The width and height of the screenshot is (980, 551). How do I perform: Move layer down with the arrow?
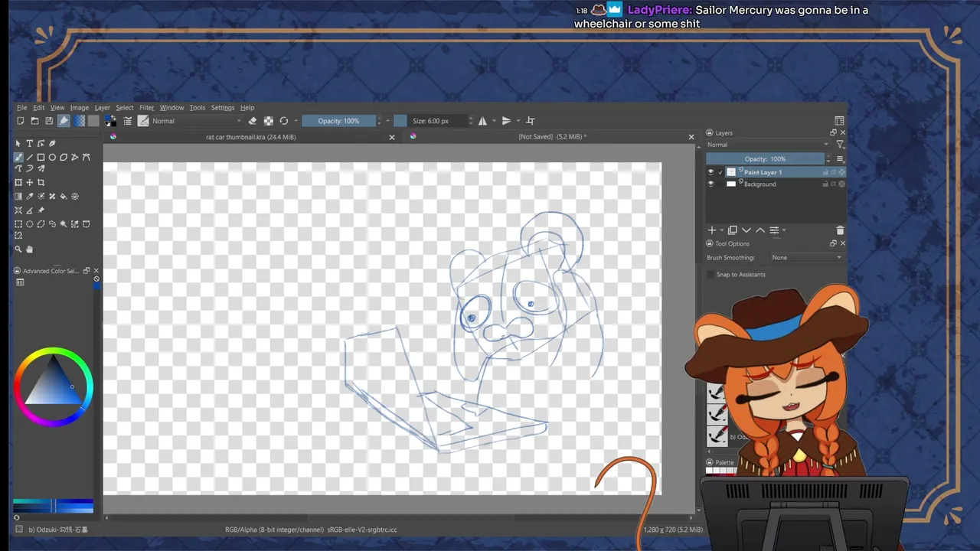point(746,230)
